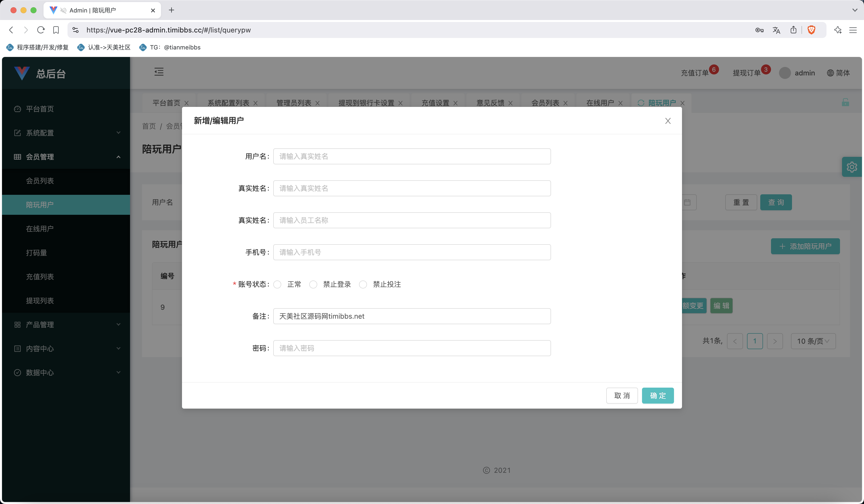Click the 添加陪玩用户 button
This screenshot has height=504, width=864.
tap(805, 246)
